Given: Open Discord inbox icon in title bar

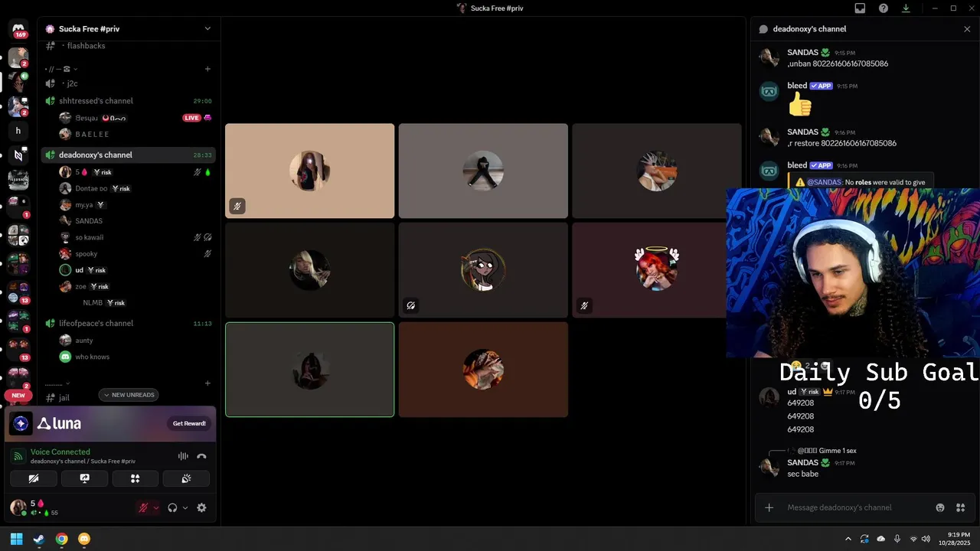Looking at the screenshot, I should [860, 8].
